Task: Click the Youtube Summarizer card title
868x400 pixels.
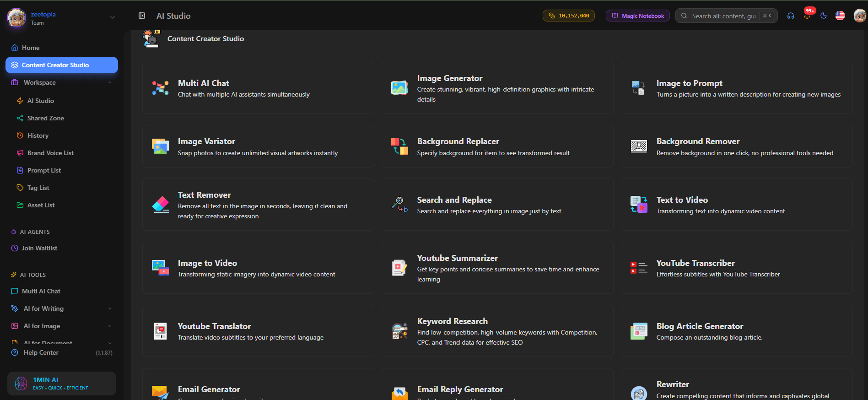Action: [x=458, y=258]
